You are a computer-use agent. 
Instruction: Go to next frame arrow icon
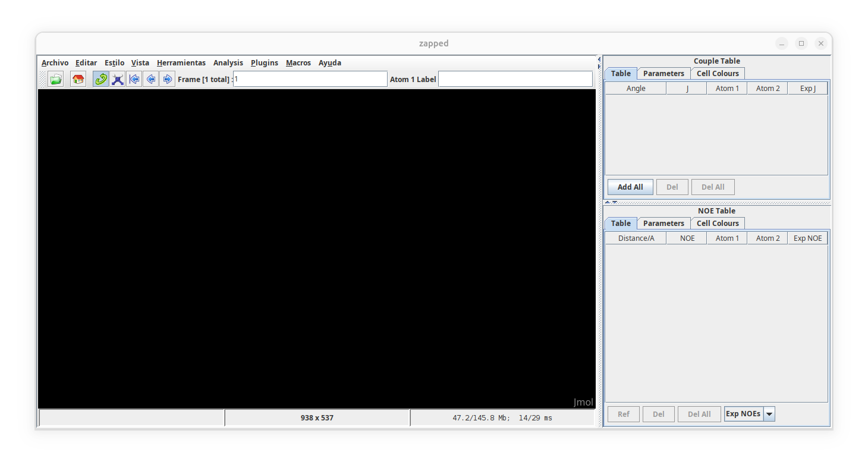[168, 79]
